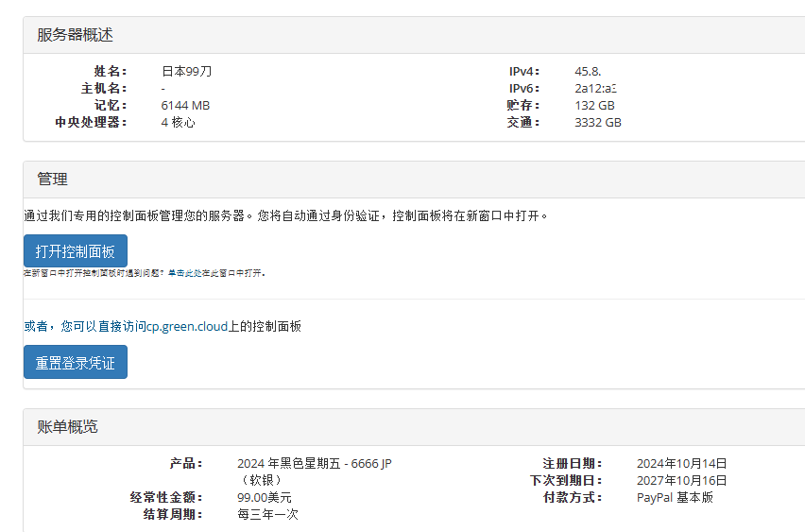Click the registration date 2024年10月14日
This screenshot has width=805, height=532.
pos(681,463)
